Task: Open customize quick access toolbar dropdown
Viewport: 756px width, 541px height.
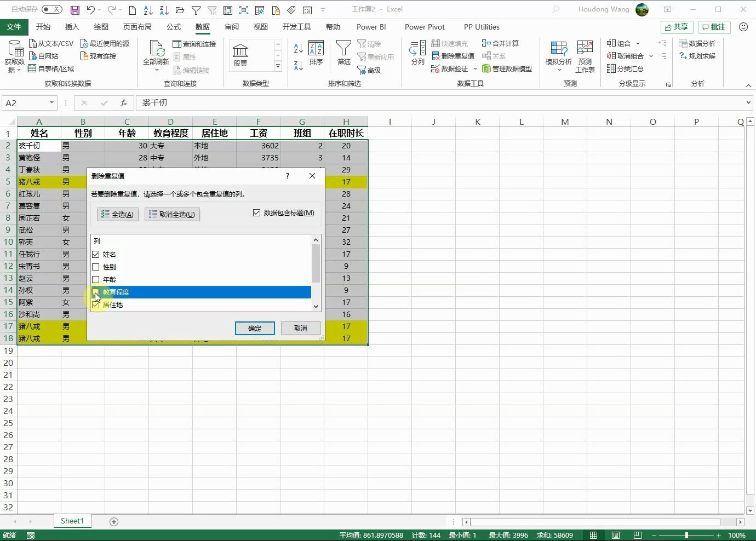Action: (x=323, y=10)
